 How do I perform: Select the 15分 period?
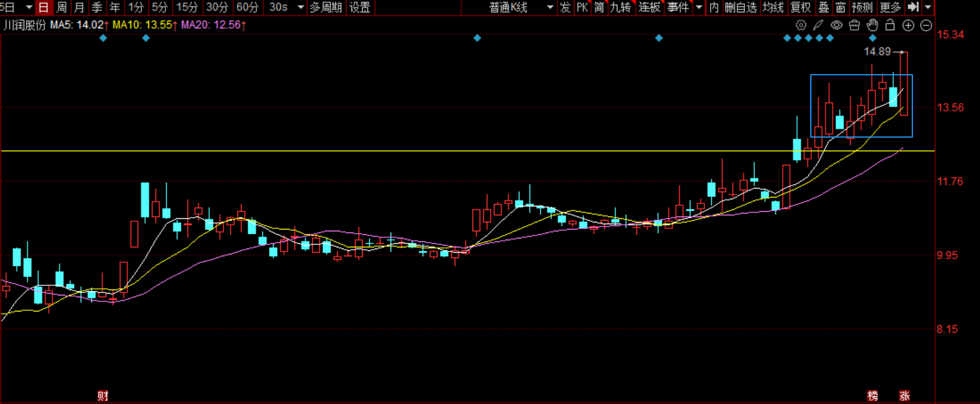[x=187, y=7]
